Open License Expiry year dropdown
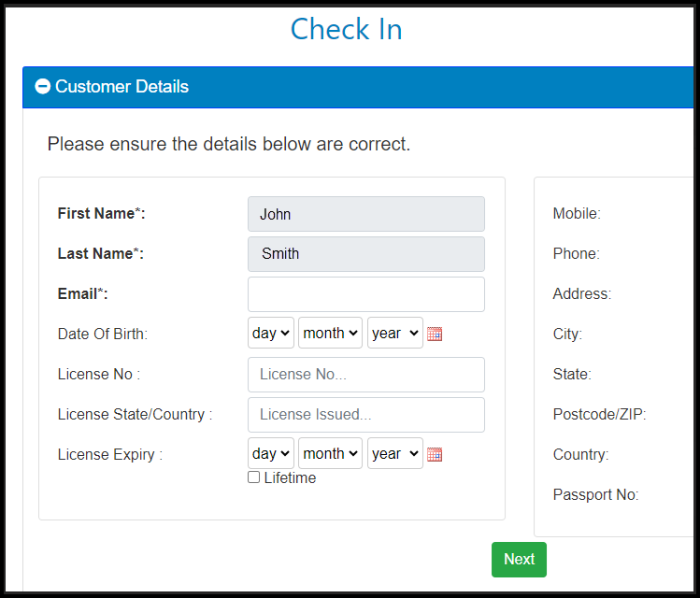Viewport: 700px width, 598px height. [x=394, y=453]
